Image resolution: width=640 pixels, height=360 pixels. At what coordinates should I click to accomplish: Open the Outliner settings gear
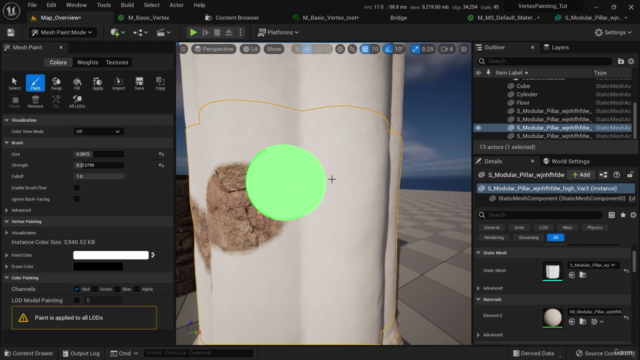tap(631, 61)
